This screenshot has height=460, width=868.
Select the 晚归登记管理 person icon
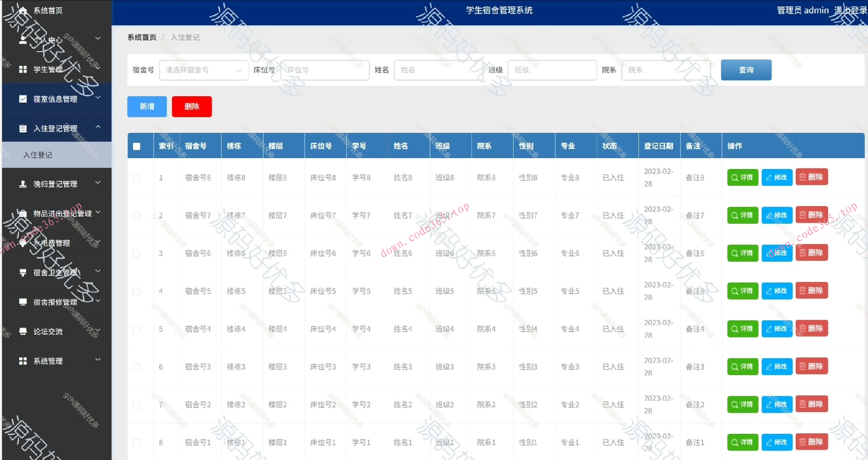point(24,183)
